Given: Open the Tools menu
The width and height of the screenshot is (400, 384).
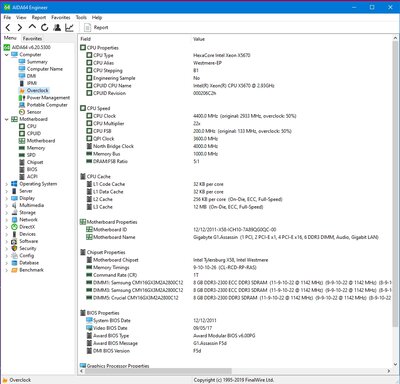Looking at the screenshot, I should point(81,17).
